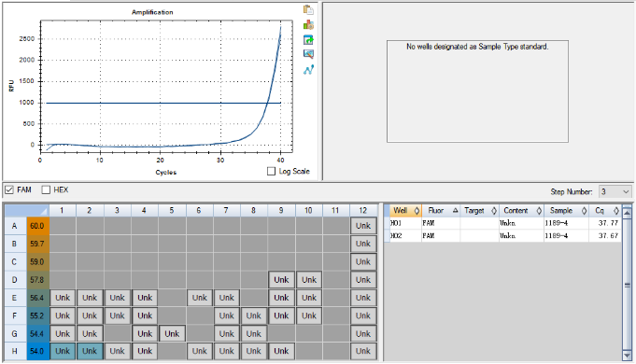Viewport: 636px width, 364px height.
Task: Click the results table scroll down arrow
Action: pos(627,356)
